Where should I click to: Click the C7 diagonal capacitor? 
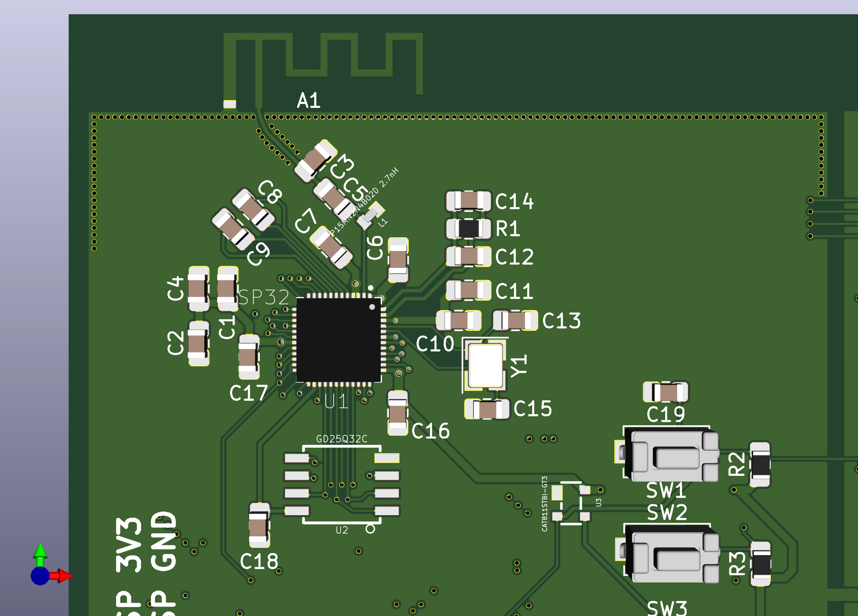click(x=331, y=248)
